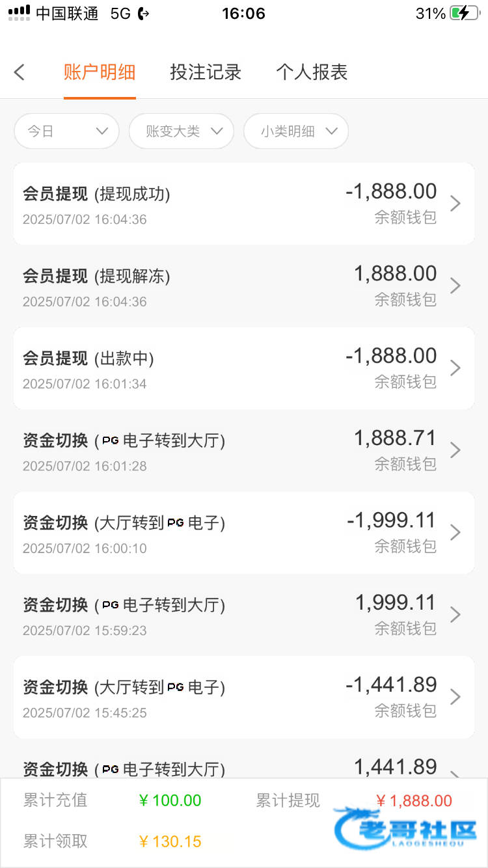Tap the battery charging icon

pos(464,14)
